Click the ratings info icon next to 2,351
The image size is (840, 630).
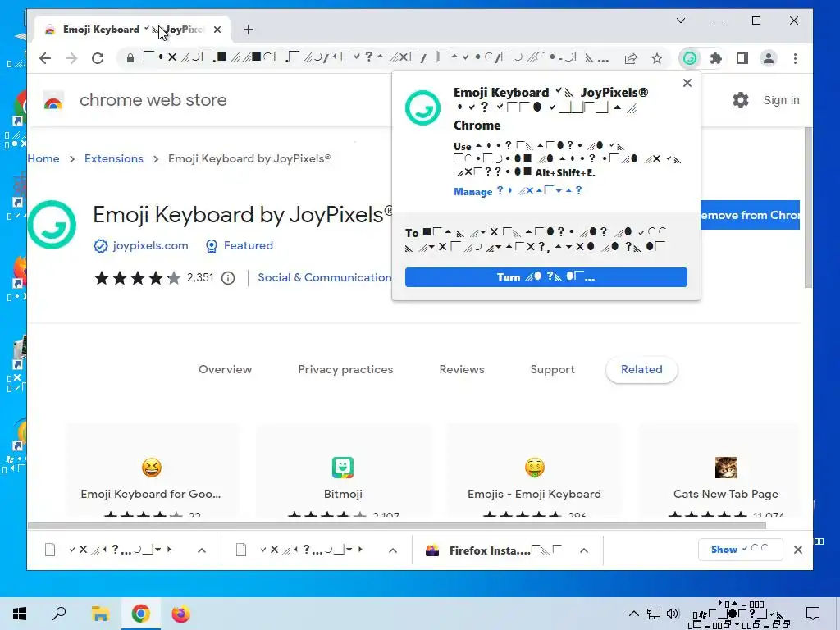pos(228,278)
